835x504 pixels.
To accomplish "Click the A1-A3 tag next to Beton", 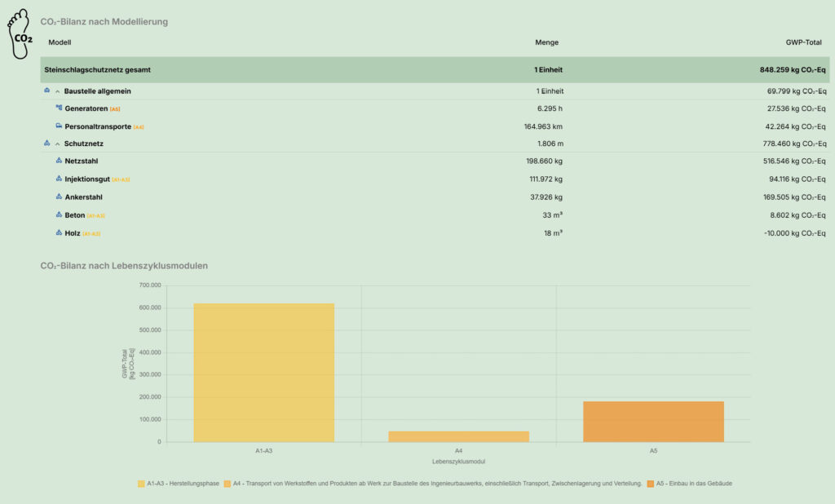I will [x=96, y=216].
